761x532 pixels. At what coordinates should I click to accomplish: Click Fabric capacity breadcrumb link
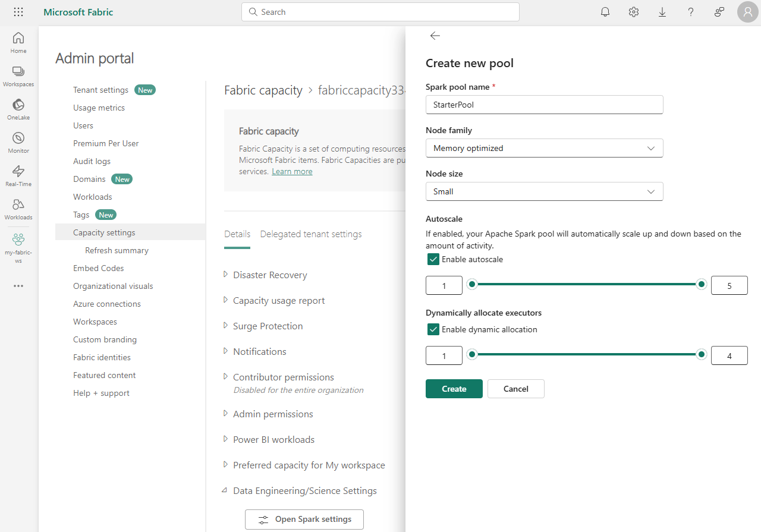[x=263, y=90]
